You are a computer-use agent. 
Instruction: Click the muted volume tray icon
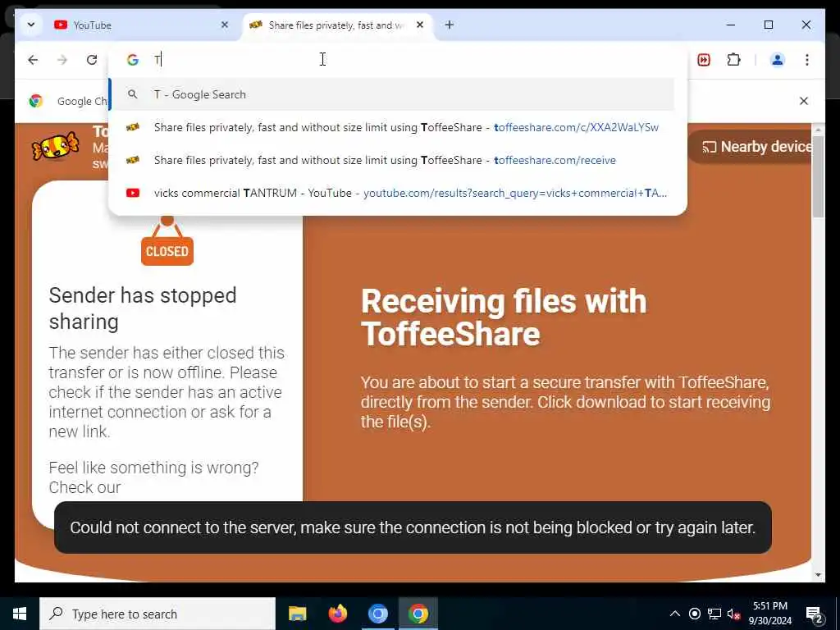[734, 614]
